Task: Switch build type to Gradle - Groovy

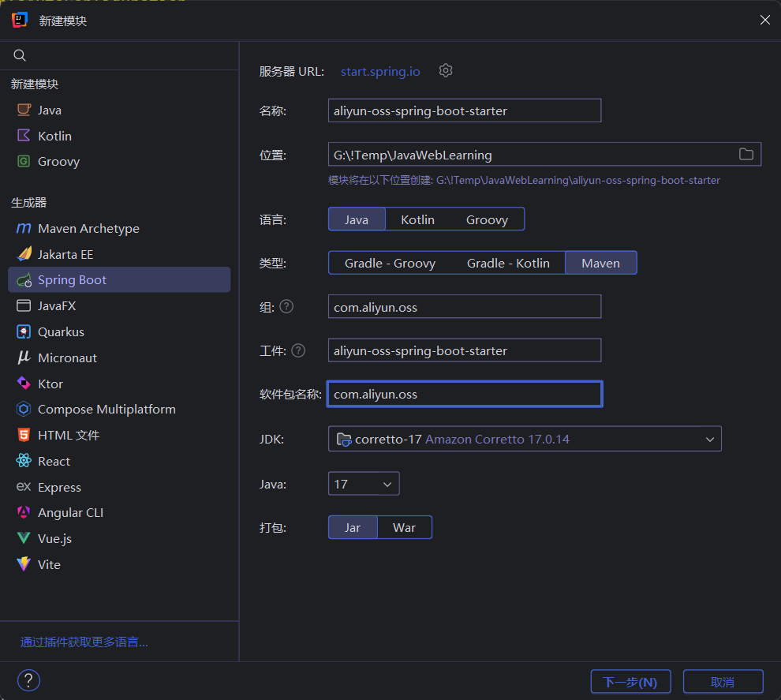Action: click(390, 263)
